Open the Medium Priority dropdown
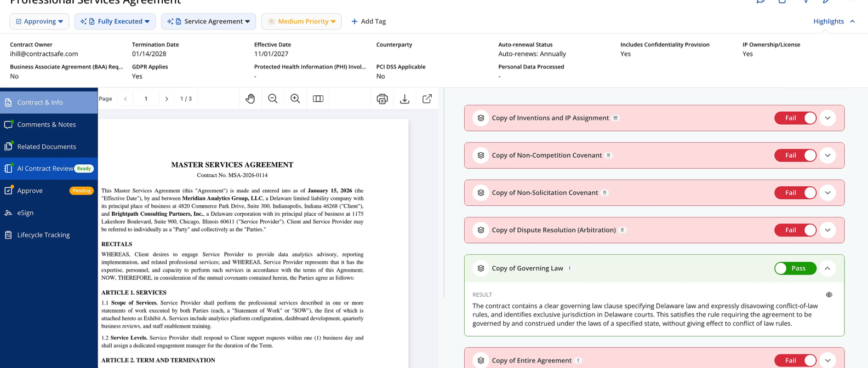868x368 pixels. pos(301,21)
